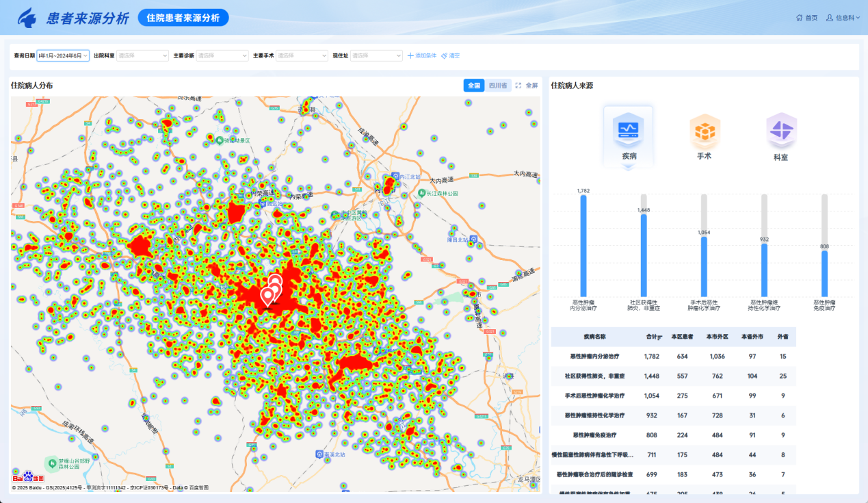Click the 清空 clear filters icon
Screen dimensions: 868x503
tap(444, 55)
